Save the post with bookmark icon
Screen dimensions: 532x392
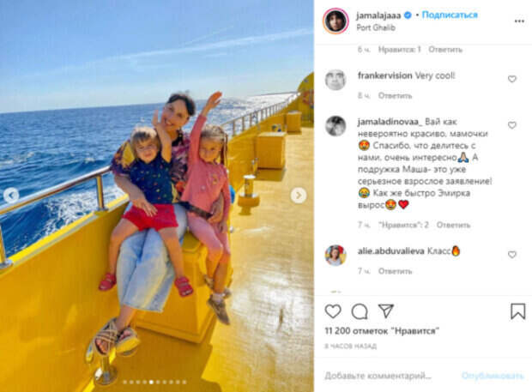click(517, 311)
